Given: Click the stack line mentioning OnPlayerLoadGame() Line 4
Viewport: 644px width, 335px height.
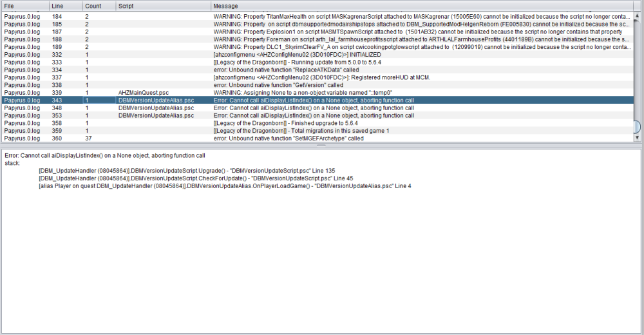Looking at the screenshot, I should click(225, 186).
